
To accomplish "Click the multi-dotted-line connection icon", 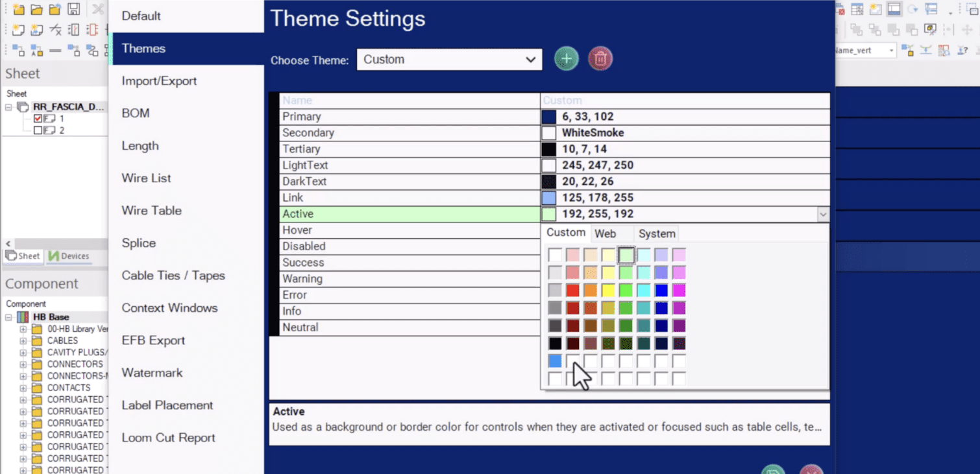I will pyautogui.click(x=73, y=50).
